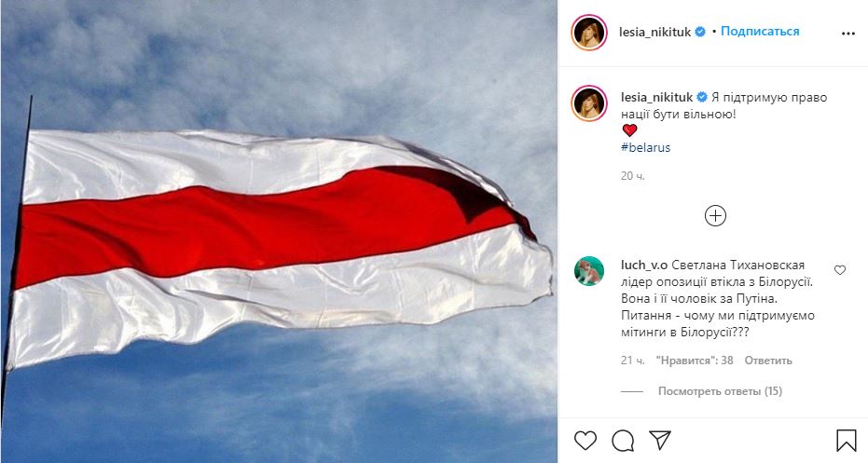Expand Посмотреть ответы (15) replies
Image resolution: width=868 pixels, height=463 pixels.
(x=720, y=391)
